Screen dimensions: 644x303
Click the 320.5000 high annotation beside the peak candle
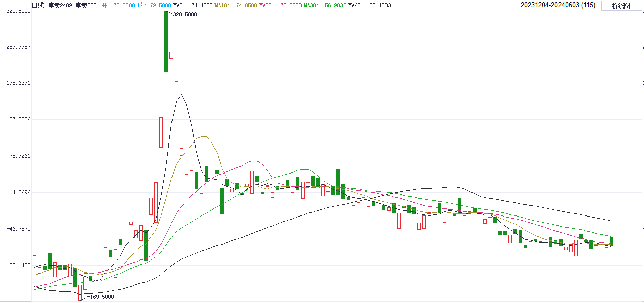[x=185, y=15]
